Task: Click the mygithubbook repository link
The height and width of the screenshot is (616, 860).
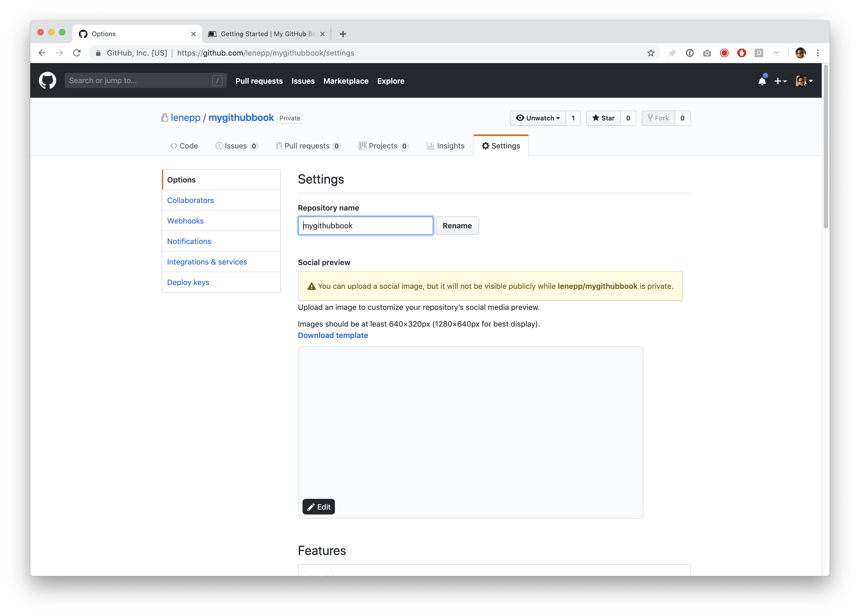Action: [241, 117]
